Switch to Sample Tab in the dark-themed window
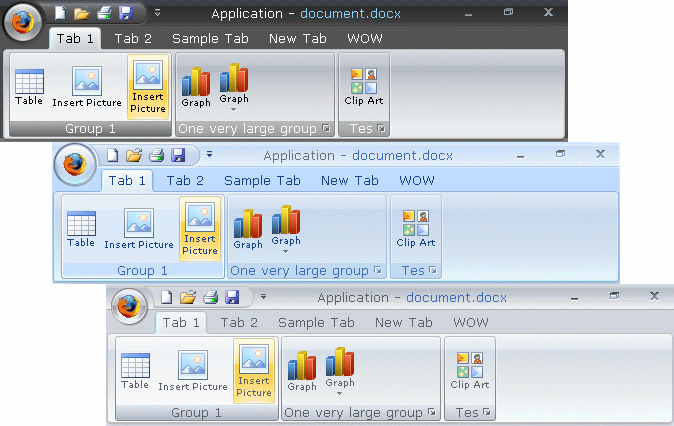 click(209, 38)
